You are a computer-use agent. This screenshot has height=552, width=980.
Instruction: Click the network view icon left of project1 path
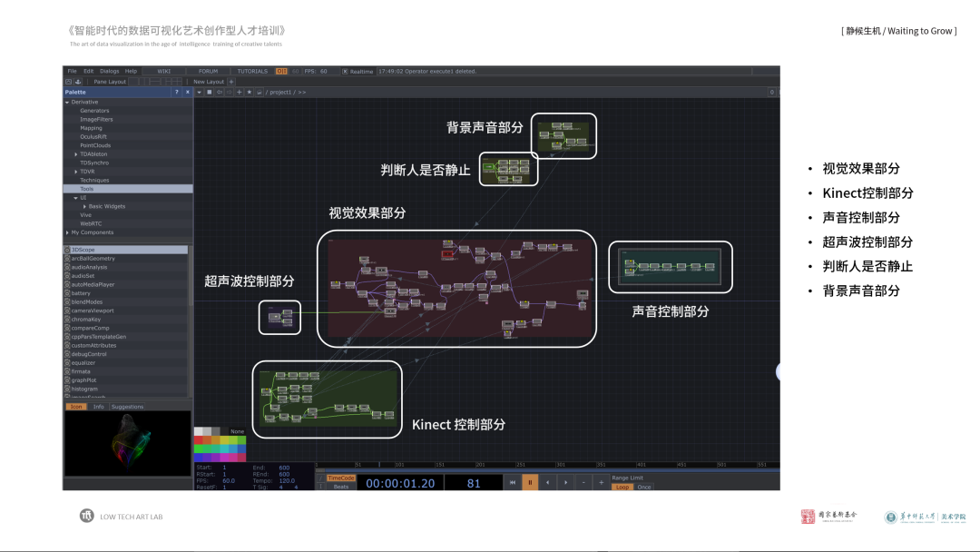click(x=260, y=92)
